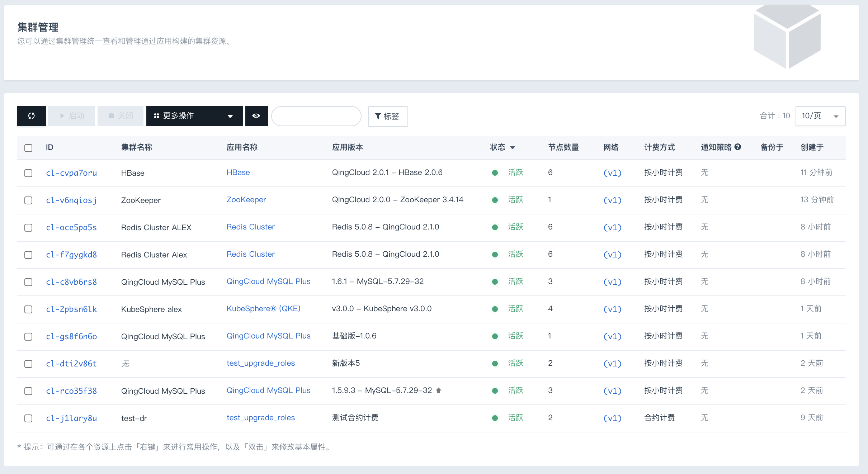Select the checkbox for cl-rco35f38

point(28,391)
